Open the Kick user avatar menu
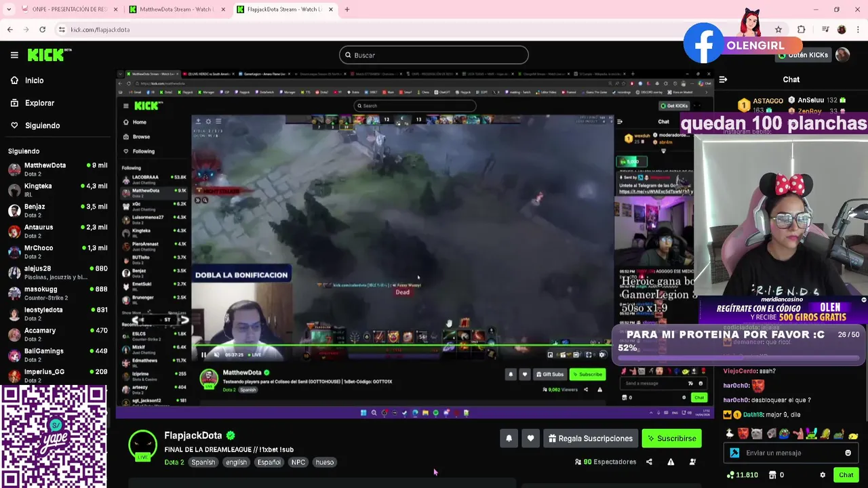Viewport: 868px width, 488px height. click(x=843, y=55)
